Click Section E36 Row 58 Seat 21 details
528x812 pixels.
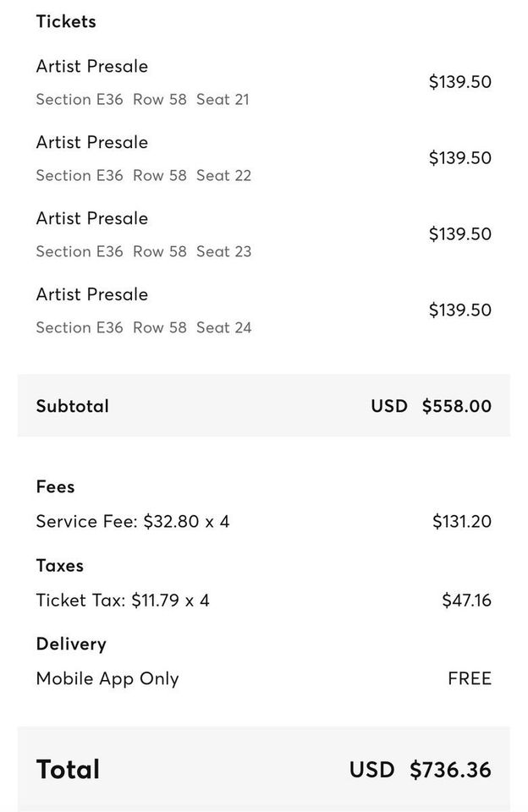click(142, 100)
